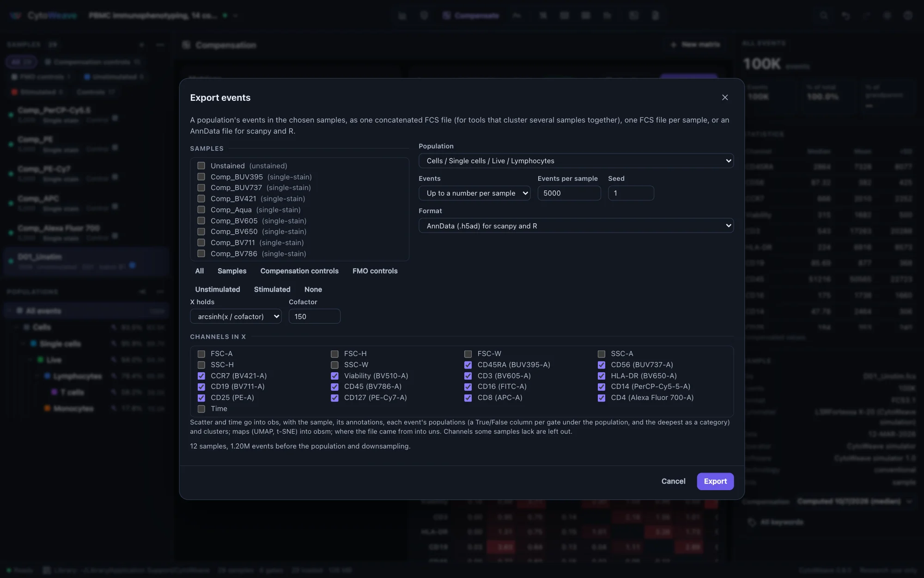The height and width of the screenshot is (578, 924).
Task: Clear selection with the None button
Action: click(x=313, y=289)
